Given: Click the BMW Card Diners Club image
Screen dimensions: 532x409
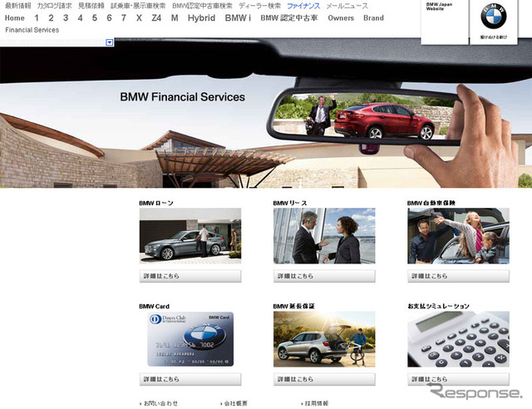Looking at the screenshot, I should click(190, 339).
